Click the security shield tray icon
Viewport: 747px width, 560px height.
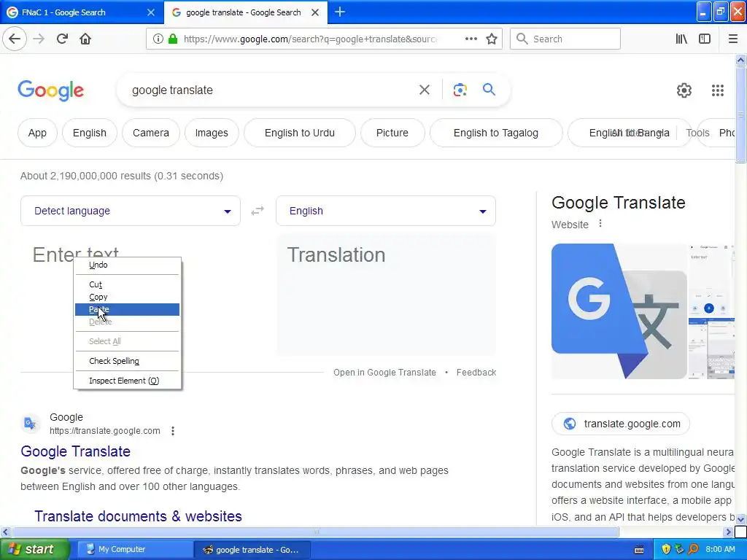coord(666,550)
